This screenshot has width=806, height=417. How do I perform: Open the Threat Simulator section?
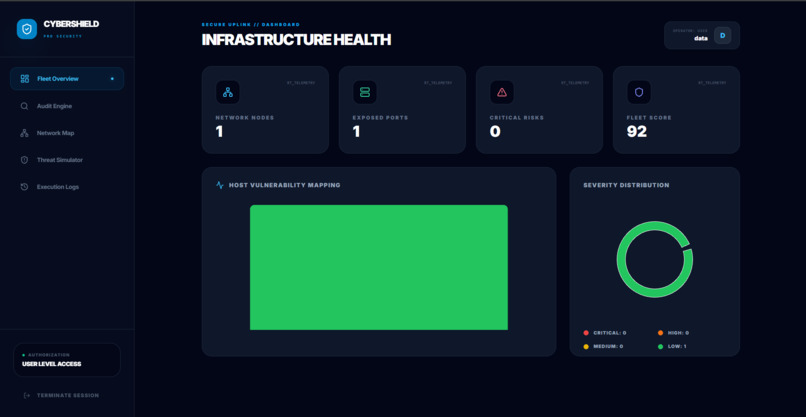[67, 160]
